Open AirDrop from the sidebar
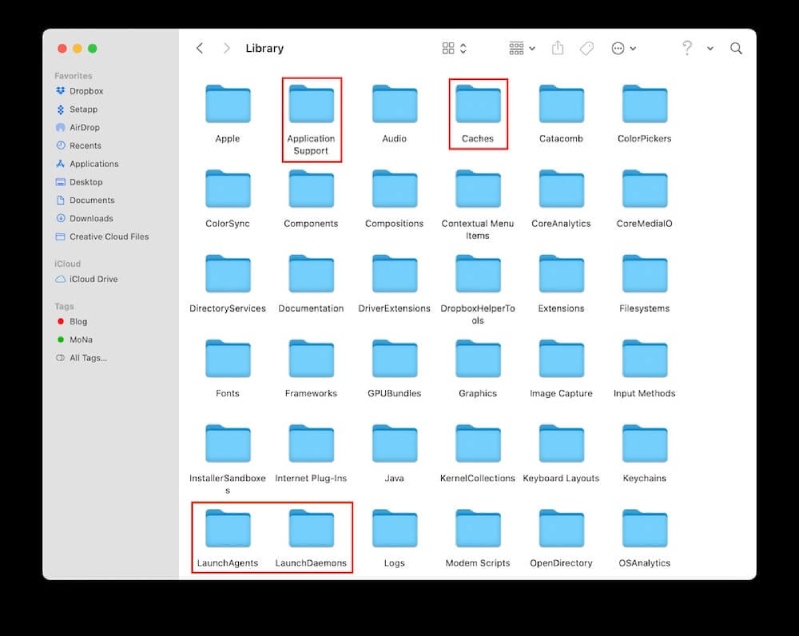This screenshot has height=636, width=799. coord(77,127)
